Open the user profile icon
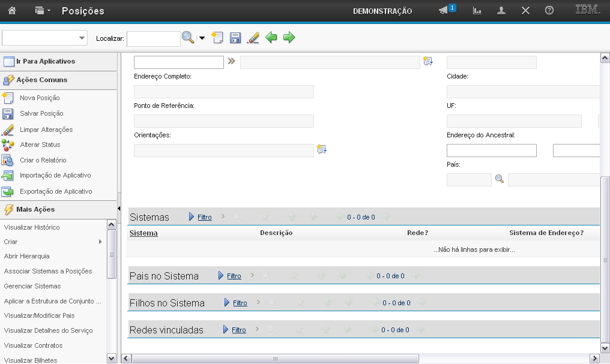This screenshot has width=610, height=364. [x=501, y=11]
